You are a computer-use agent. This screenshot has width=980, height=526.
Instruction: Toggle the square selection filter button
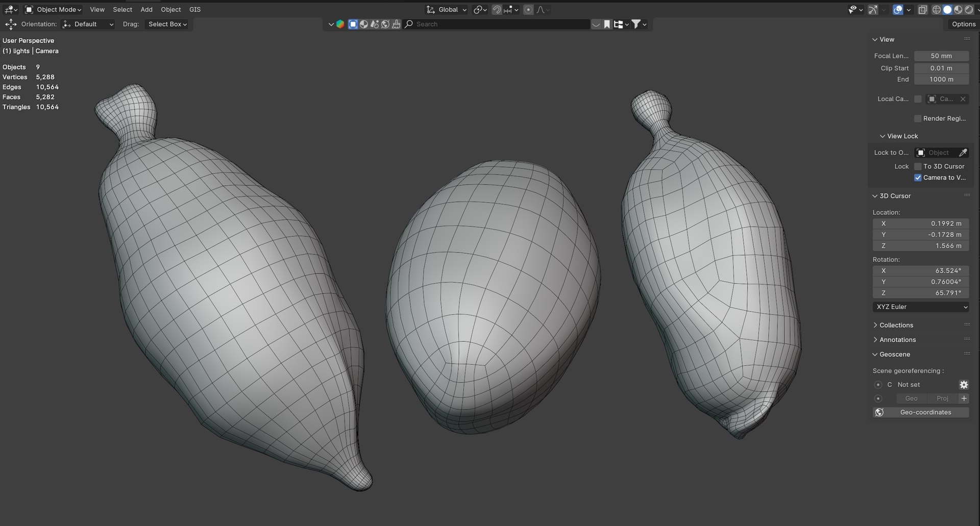(x=353, y=24)
